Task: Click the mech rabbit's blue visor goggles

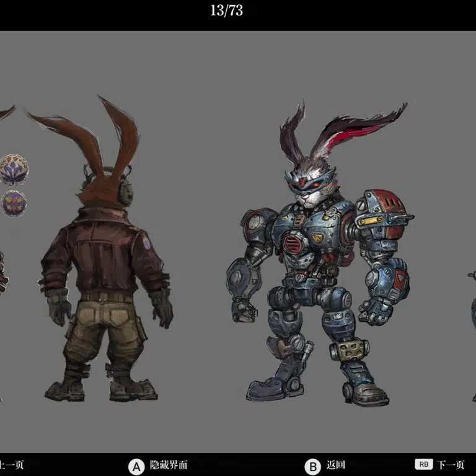Action: tap(304, 177)
